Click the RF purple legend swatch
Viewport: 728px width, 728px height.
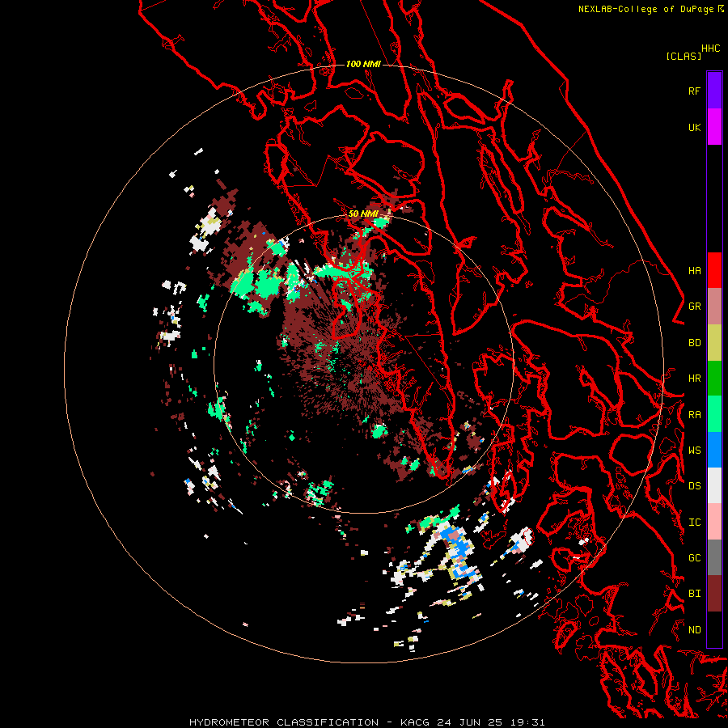tap(714, 90)
